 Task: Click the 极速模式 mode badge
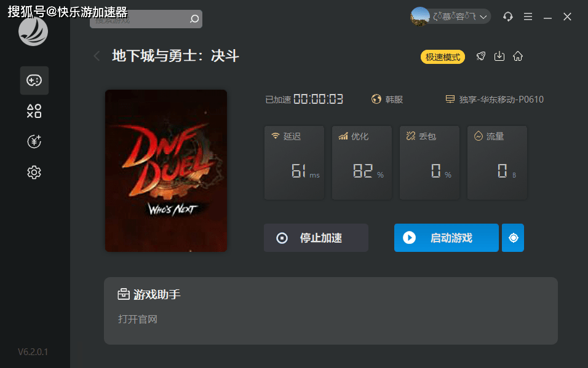tap(443, 57)
